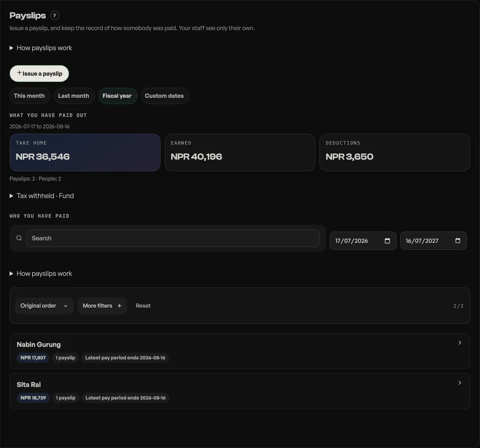Click the Payslips page heading
The image size is (480, 448).
[x=28, y=15]
